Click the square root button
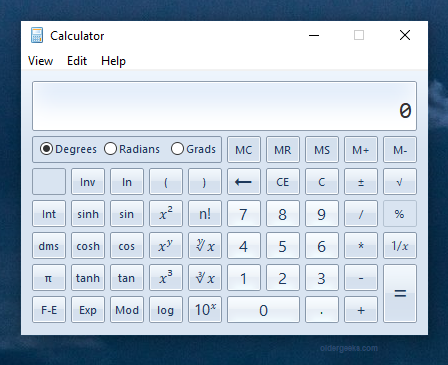 [400, 182]
